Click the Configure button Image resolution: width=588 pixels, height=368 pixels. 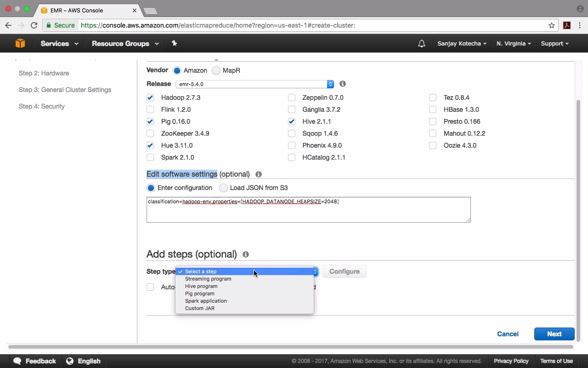click(345, 271)
